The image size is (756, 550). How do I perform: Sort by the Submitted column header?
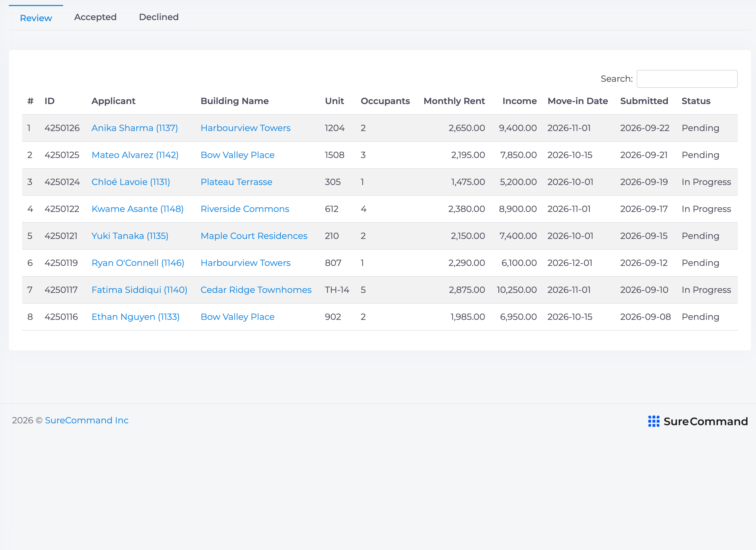[644, 101]
